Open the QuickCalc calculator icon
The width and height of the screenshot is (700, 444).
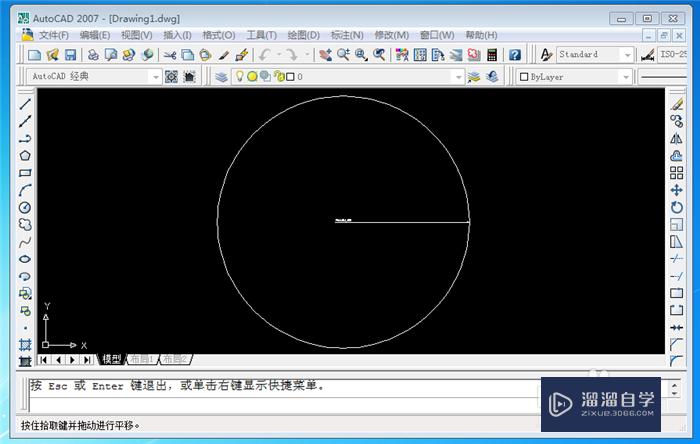(x=492, y=55)
